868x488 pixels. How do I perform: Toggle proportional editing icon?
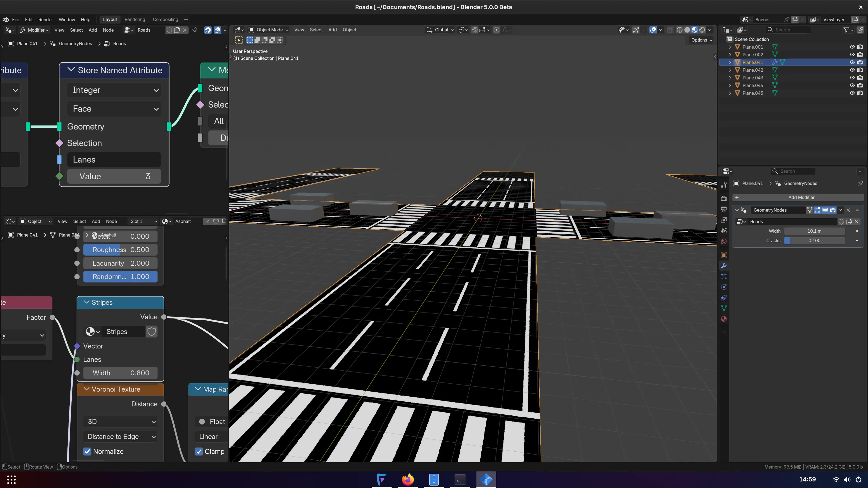tap(496, 30)
